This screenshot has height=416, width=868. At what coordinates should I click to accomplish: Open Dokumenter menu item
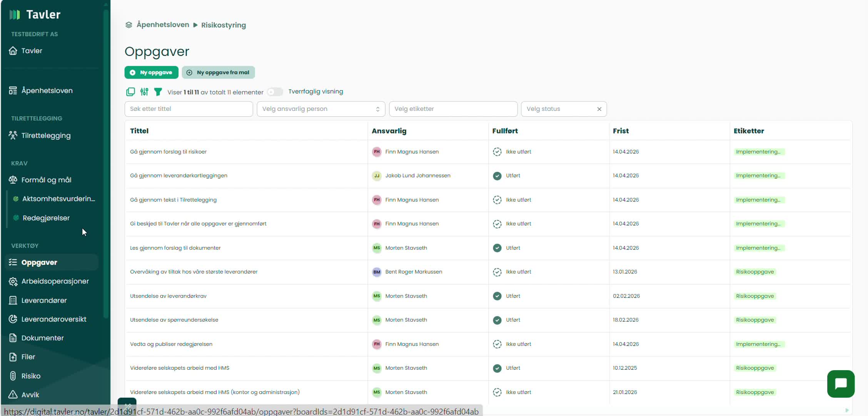pyautogui.click(x=42, y=338)
